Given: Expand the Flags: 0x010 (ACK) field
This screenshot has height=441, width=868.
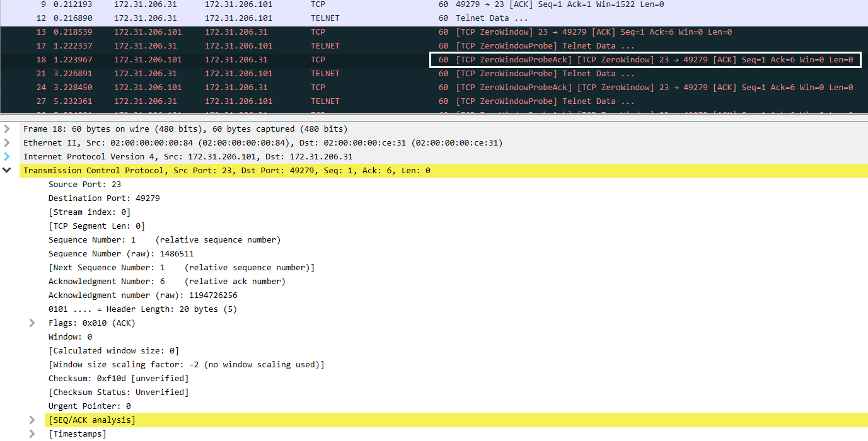Looking at the screenshot, I should click(x=32, y=323).
